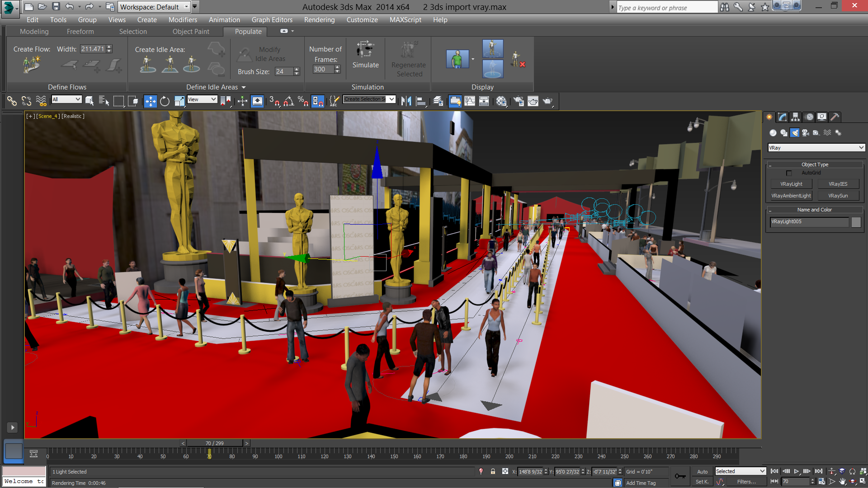The image size is (868, 488).
Task: Open the Modifiers menu
Action: (x=183, y=20)
